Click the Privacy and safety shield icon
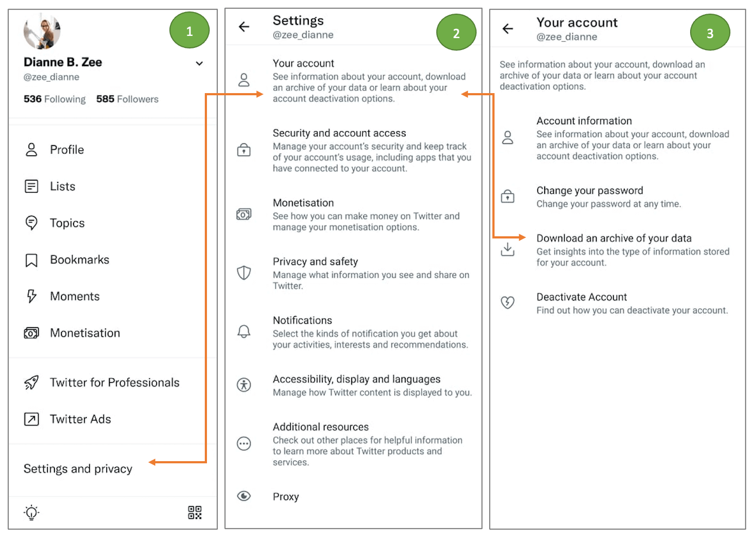Image resolution: width=756 pixels, height=539 pixels. 244,273
